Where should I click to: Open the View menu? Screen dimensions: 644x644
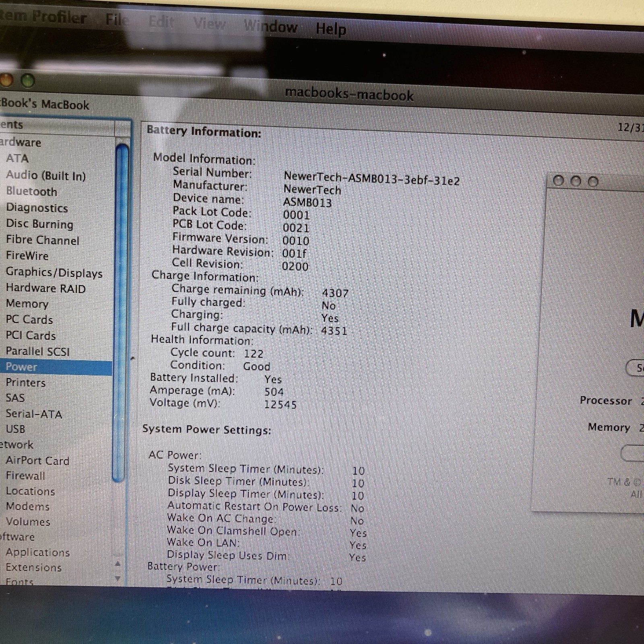click(209, 23)
